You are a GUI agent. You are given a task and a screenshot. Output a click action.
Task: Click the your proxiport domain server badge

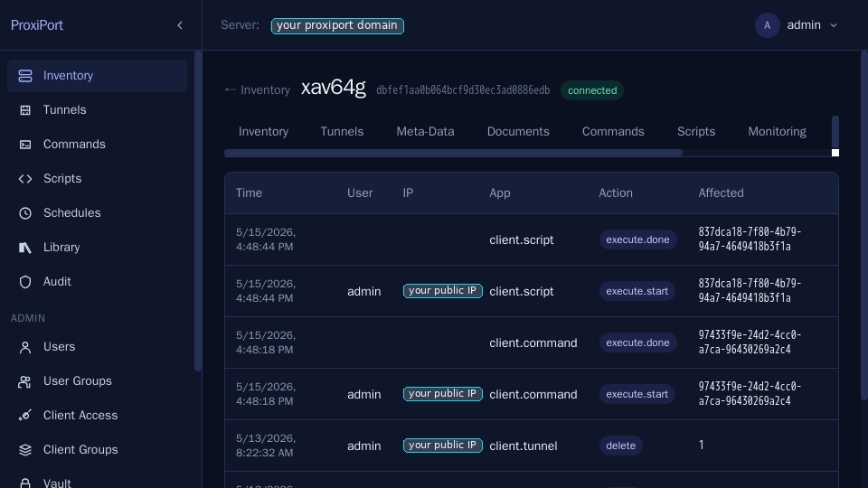[337, 25]
